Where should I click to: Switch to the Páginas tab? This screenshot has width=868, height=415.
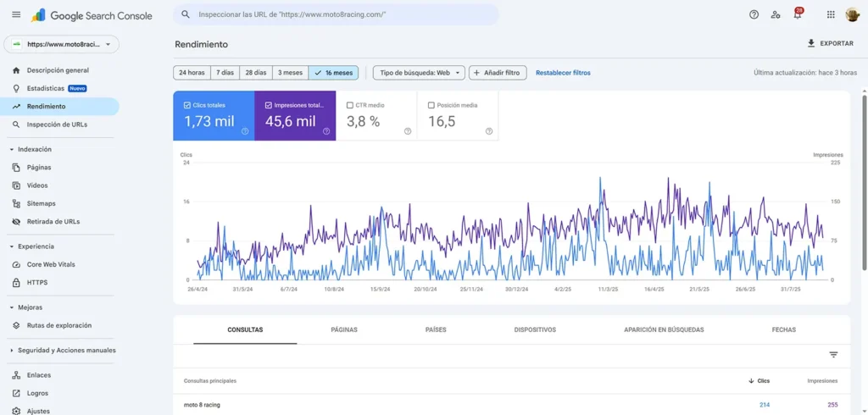(x=343, y=329)
